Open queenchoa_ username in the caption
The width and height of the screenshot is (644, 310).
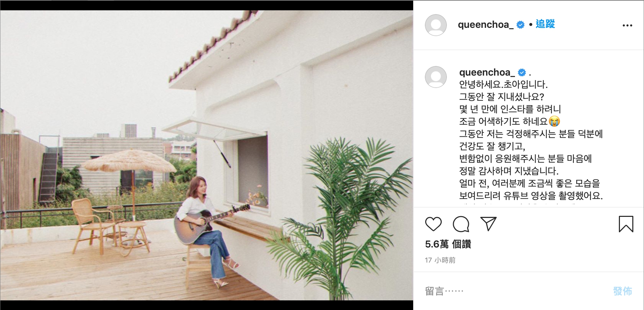click(487, 73)
